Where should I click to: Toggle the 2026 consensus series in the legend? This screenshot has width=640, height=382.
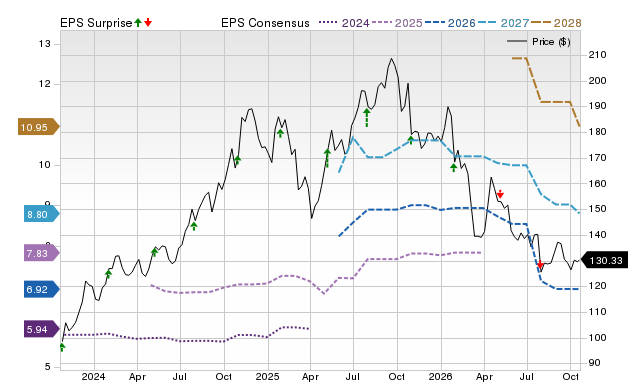[x=450, y=23]
